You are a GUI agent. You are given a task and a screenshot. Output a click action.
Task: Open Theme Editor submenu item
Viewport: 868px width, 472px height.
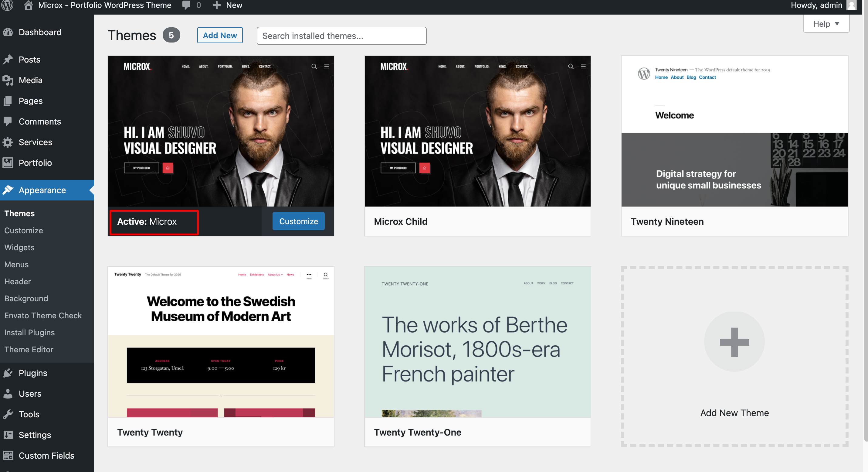click(x=29, y=350)
